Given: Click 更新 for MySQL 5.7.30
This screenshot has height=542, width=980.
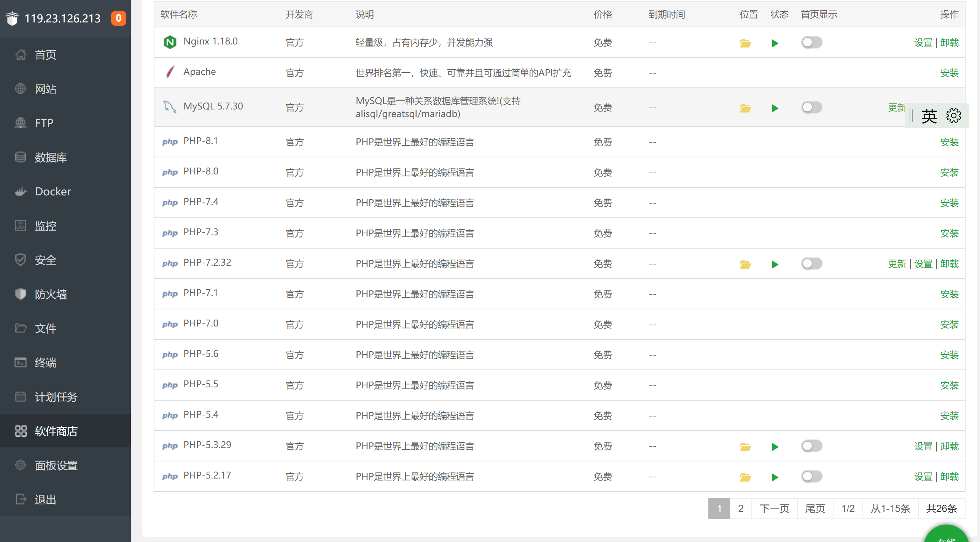Looking at the screenshot, I should coord(897,108).
